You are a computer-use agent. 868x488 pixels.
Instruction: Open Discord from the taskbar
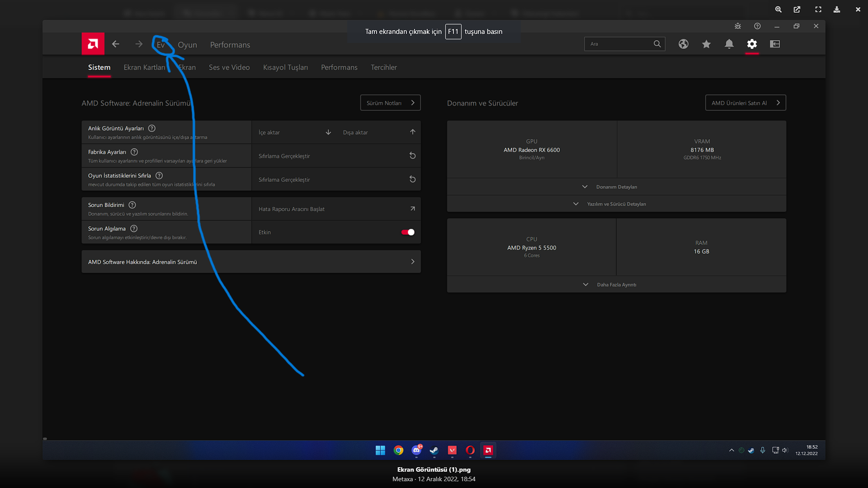point(416,450)
